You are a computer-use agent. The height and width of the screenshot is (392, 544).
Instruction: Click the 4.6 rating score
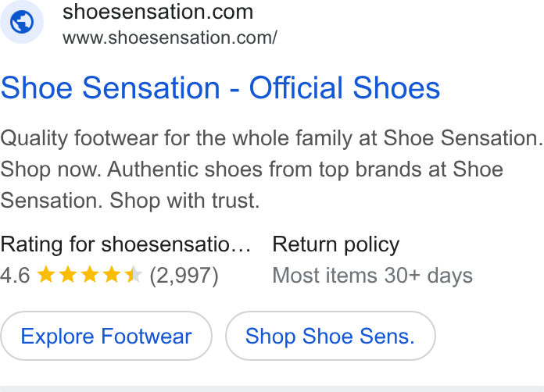pos(15,276)
